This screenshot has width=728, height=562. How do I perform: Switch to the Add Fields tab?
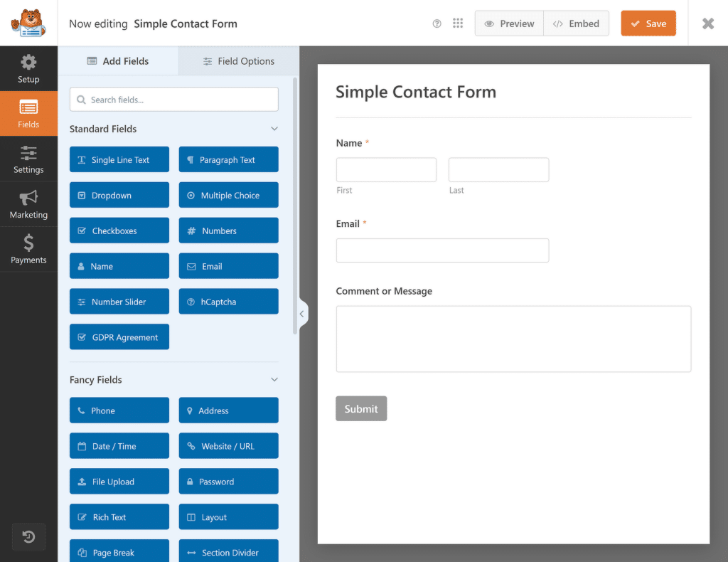[x=118, y=61]
